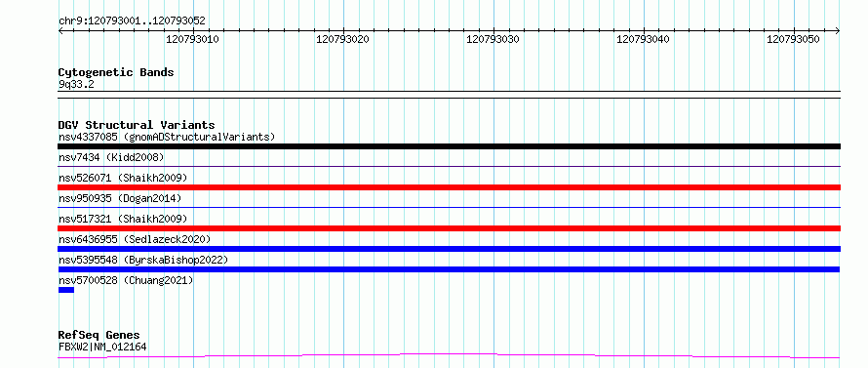Open variant nsv5395548 (ByrskaBishop2022) label
Viewport: 868px width, 368px height.
142,260
